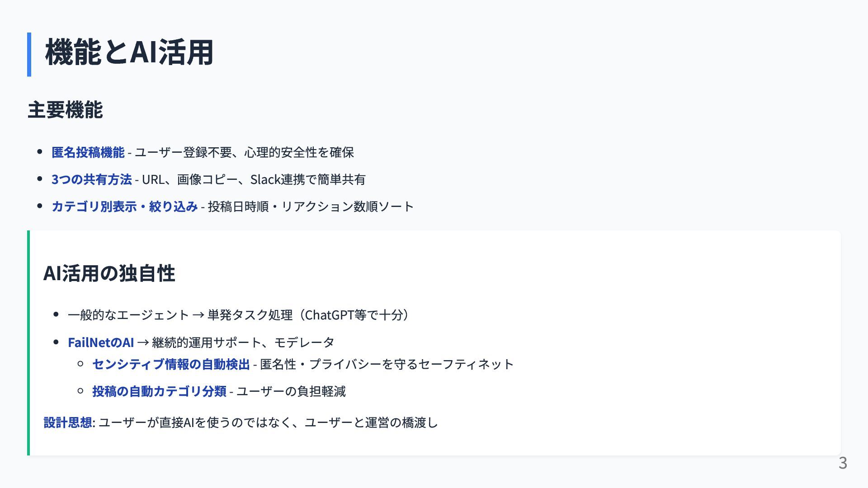Viewport: 868px width, 488px height.
Task: Click the 設計思想 bold label
Action: click(x=68, y=422)
